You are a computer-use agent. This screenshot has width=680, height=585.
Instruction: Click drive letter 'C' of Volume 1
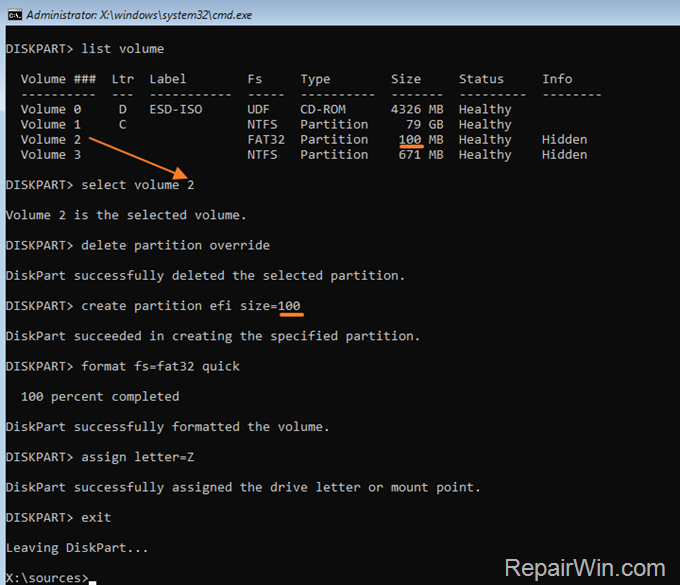(x=123, y=124)
